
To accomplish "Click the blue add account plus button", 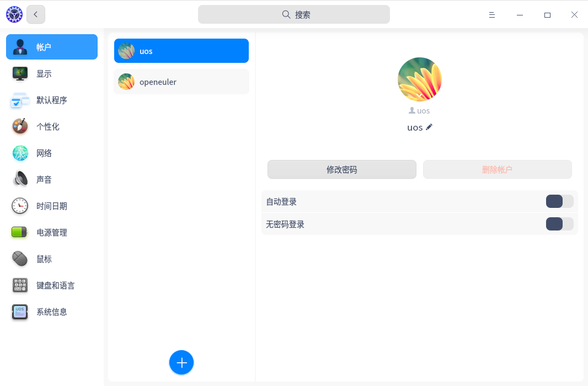I will coord(181,362).
